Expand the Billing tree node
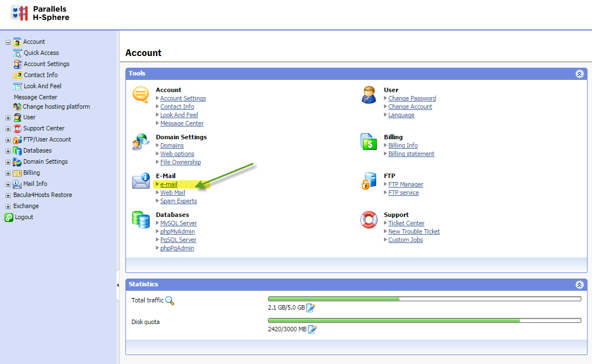Viewport: 592px width, 364px height. coord(8,173)
